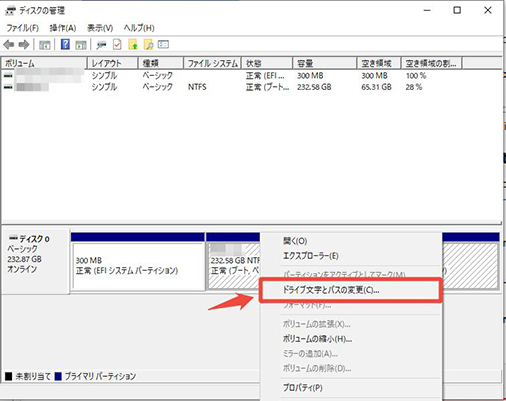Sort by the 容量 column header
The width and height of the screenshot is (506, 401).
point(325,63)
